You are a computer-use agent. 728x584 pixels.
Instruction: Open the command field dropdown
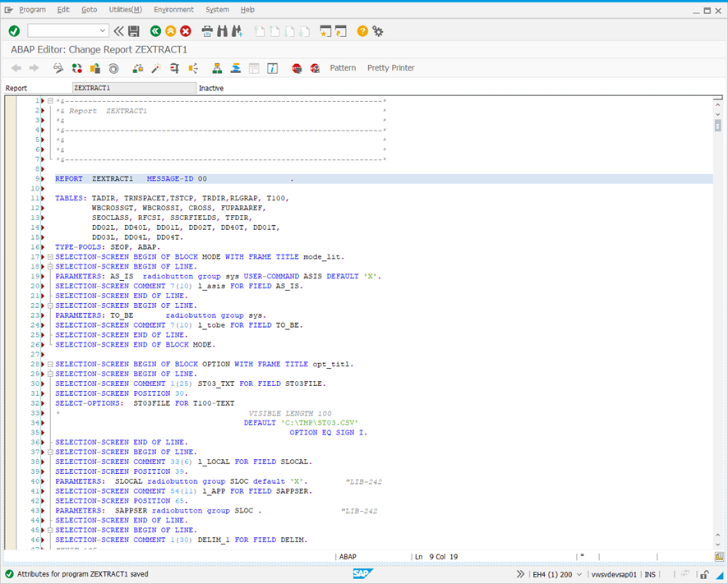click(x=102, y=30)
